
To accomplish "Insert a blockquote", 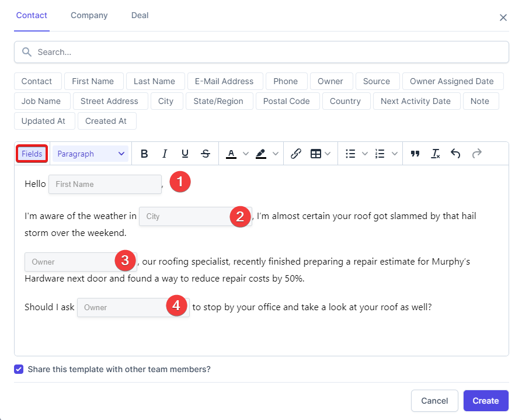I will [x=415, y=153].
